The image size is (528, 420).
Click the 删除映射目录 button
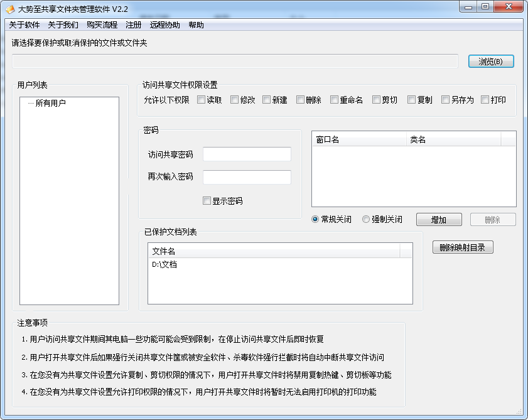[x=463, y=247]
